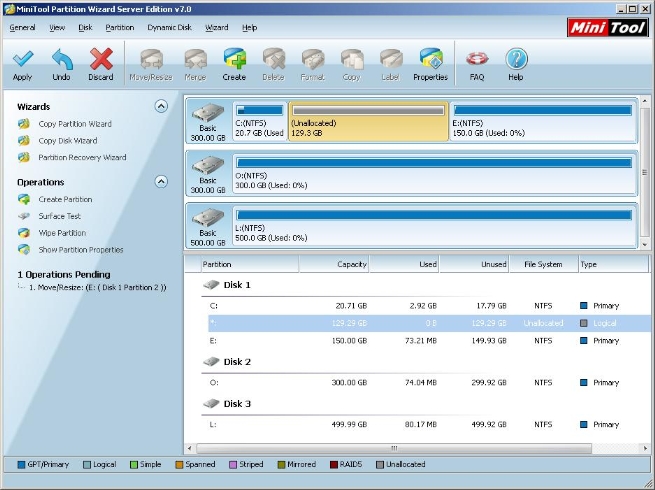Open Copy Disk Wizard link
Image resolution: width=655 pixels, height=490 pixels.
tap(68, 141)
